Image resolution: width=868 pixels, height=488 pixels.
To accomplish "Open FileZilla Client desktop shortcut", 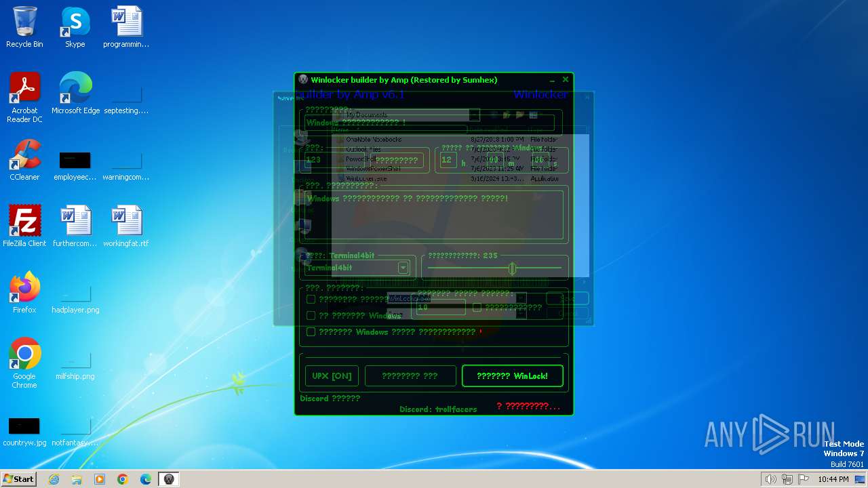I will (x=24, y=226).
